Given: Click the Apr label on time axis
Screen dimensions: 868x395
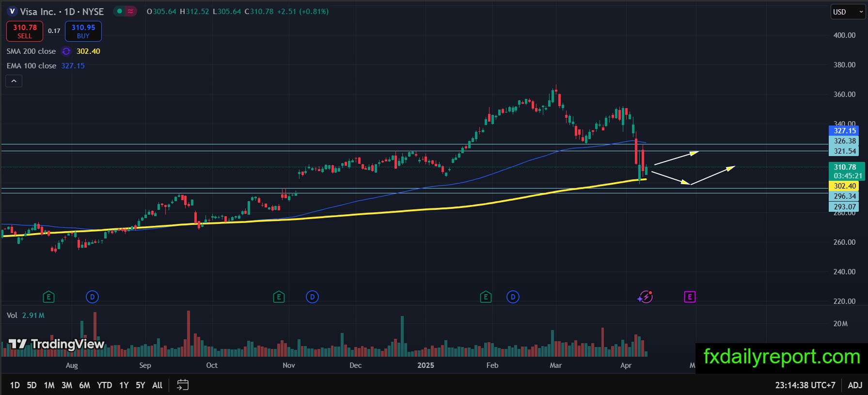Looking at the screenshot, I should click(626, 365).
